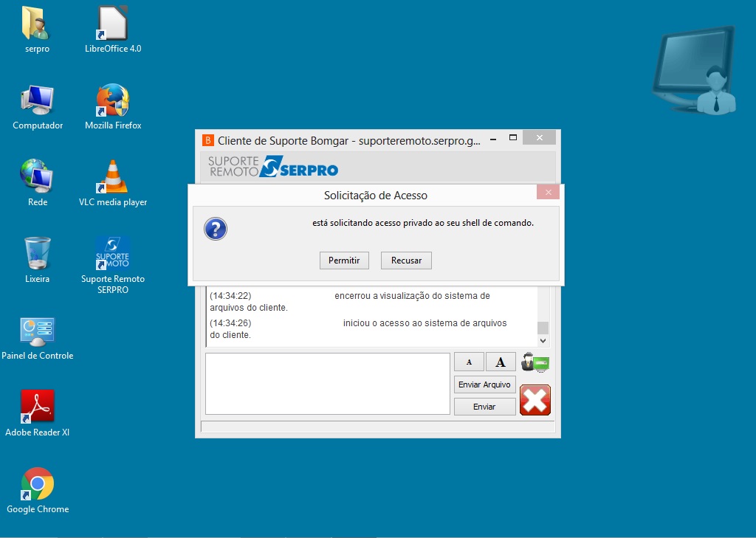Click the technician screen-sharing icon

tap(535, 362)
